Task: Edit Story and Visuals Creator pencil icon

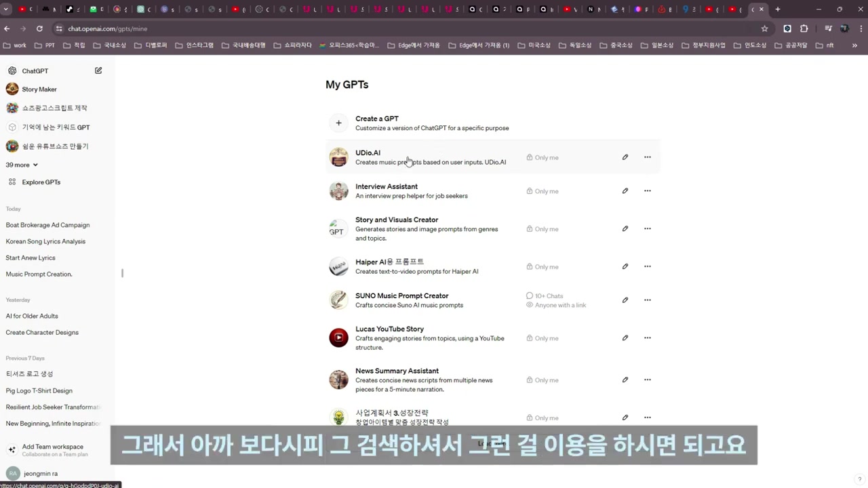Action: click(x=625, y=228)
